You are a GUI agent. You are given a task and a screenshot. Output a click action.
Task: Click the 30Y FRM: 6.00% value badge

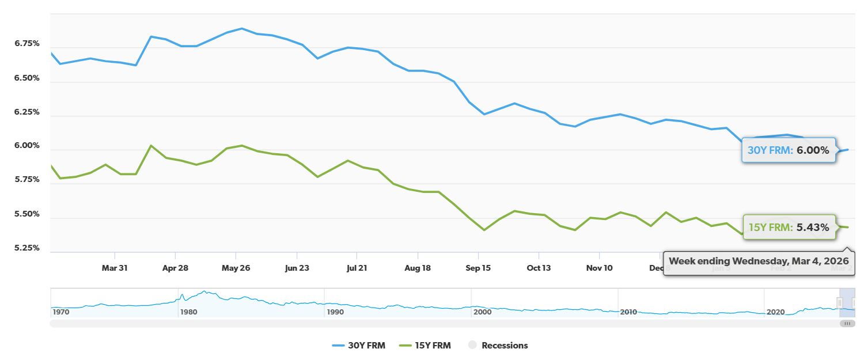(789, 150)
